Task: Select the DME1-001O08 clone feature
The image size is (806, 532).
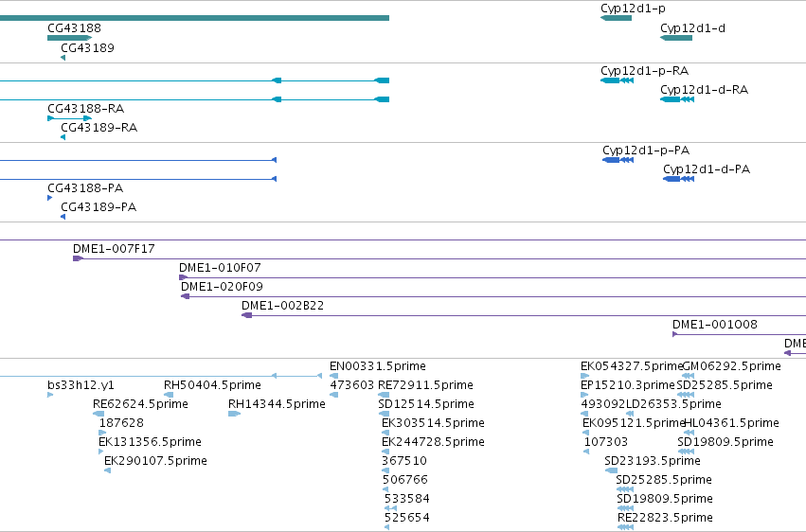Action: point(739,335)
